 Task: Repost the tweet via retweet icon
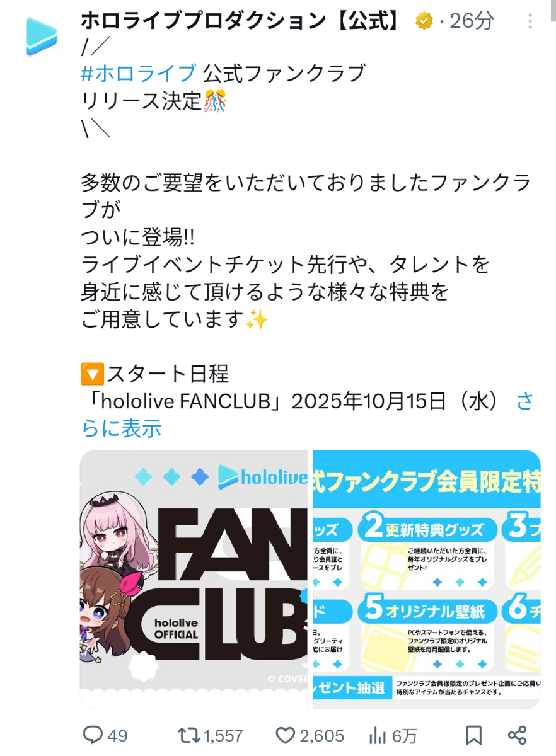(x=188, y=735)
